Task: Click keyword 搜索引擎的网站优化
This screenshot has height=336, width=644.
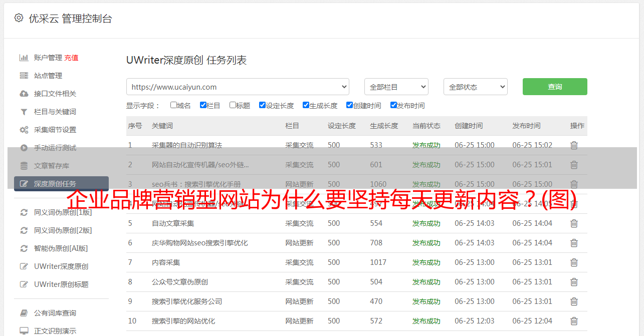Action: pos(183,321)
